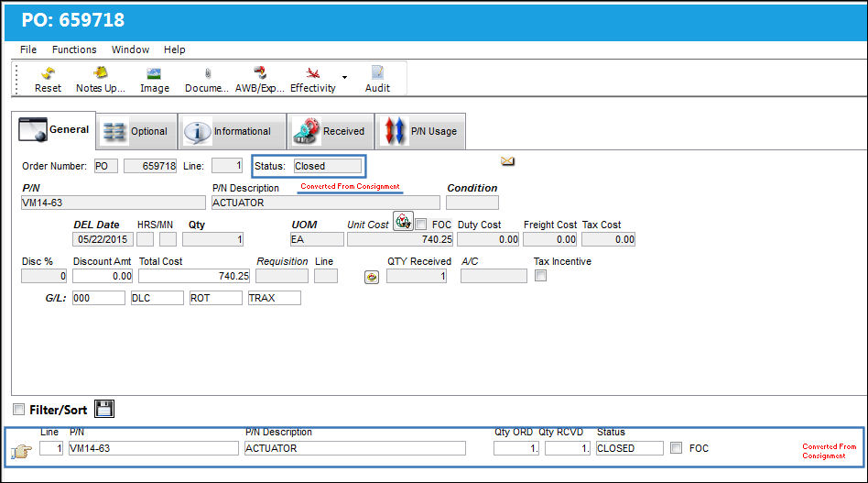Open the AWB/Exp... toolbar icon
Image resolution: width=868 pixels, height=483 pixels.
pos(260,73)
